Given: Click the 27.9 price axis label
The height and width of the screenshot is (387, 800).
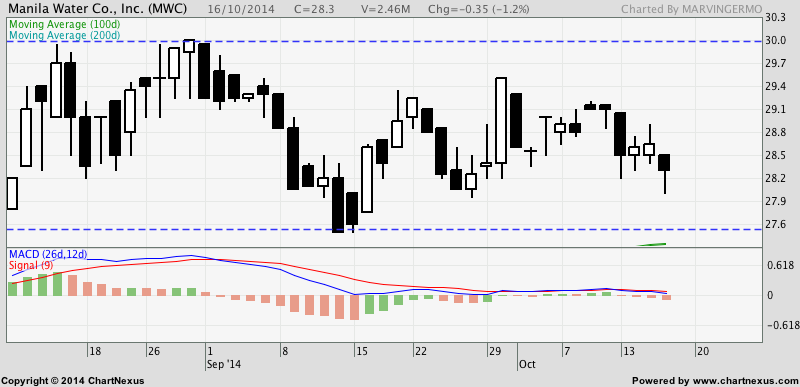Looking at the screenshot, I should click(776, 201).
